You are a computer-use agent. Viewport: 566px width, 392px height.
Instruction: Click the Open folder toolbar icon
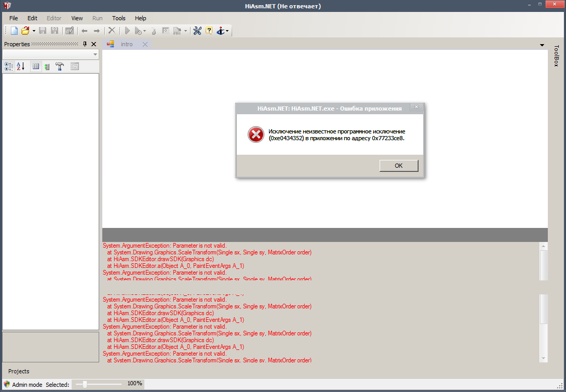pos(25,31)
